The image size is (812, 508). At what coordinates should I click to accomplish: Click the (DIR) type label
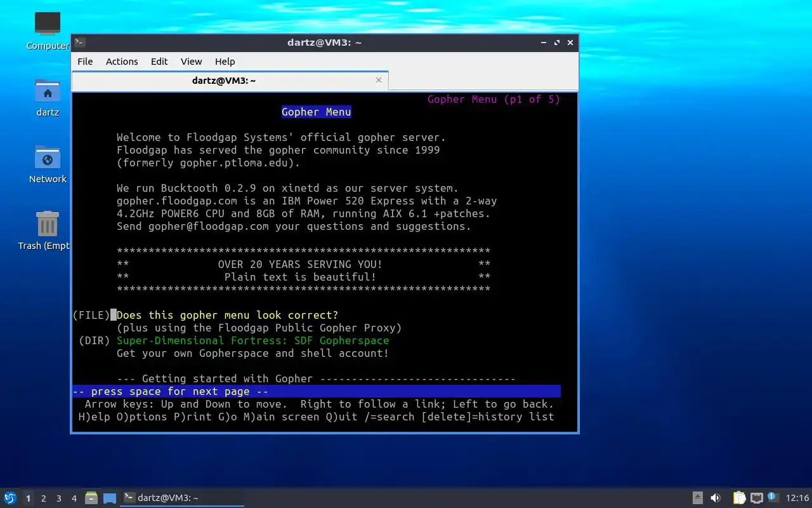click(95, 340)
